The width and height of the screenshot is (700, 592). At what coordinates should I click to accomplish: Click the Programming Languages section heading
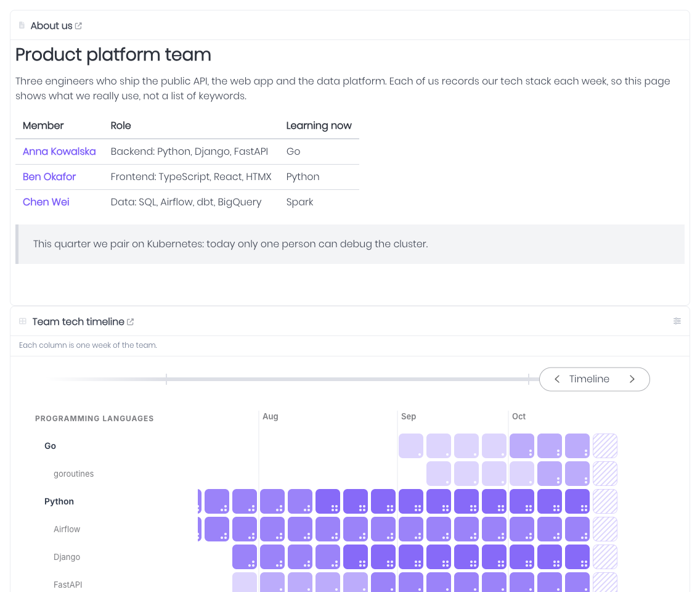(x=94, y=419)
